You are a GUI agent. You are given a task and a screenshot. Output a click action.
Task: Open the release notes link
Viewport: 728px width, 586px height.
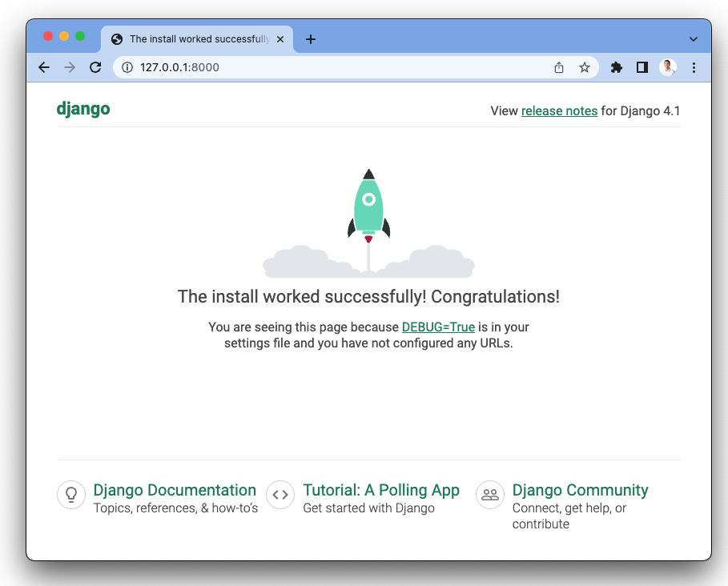click(x=559, y=111)
